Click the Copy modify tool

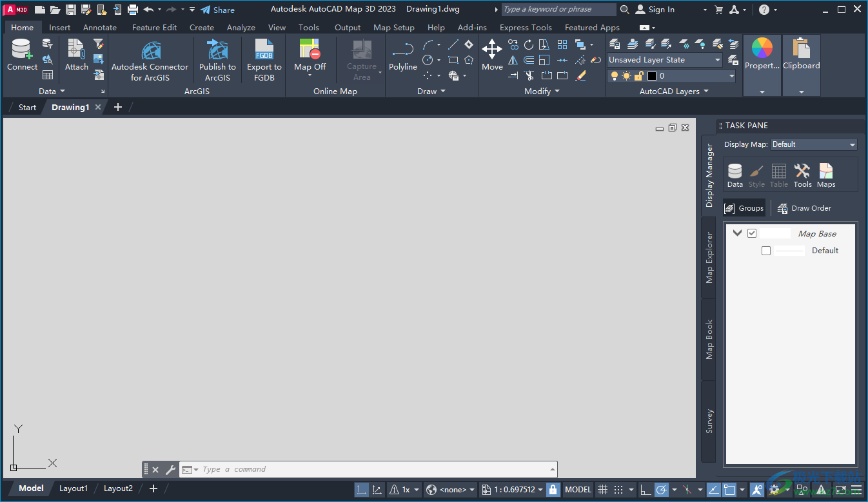[x=513, y=44]
